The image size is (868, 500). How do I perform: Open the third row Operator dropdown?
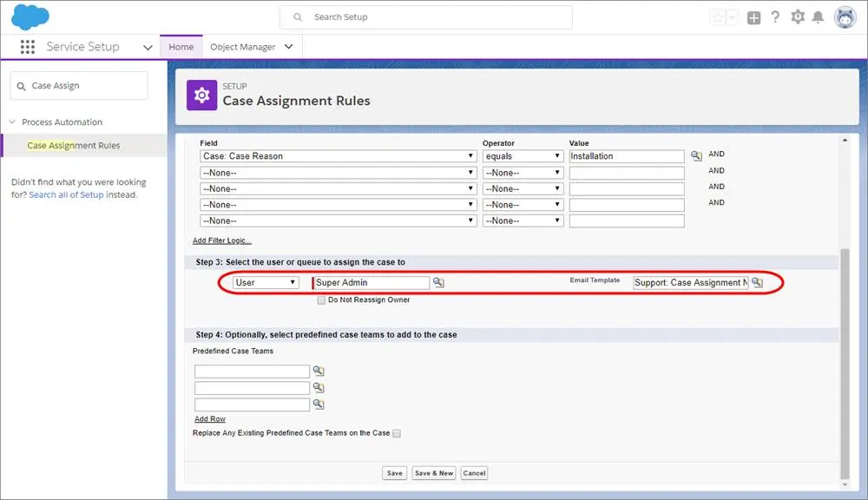[x=523, y=189]
